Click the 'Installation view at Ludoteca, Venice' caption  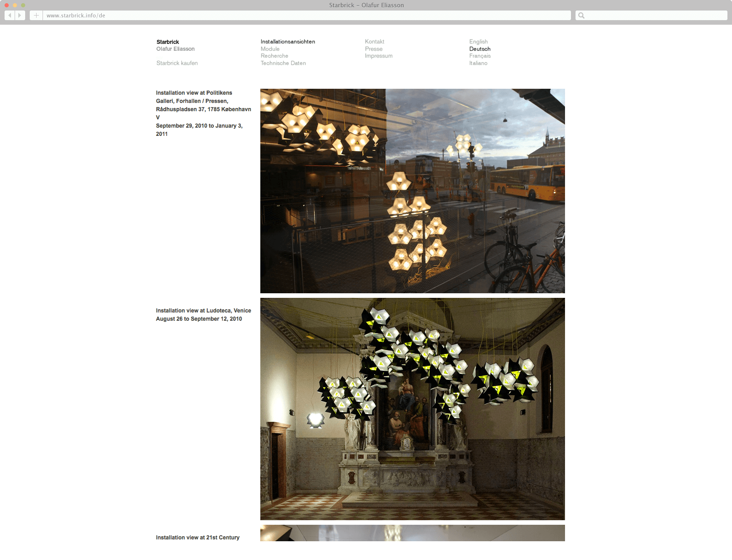click(204, 311)
